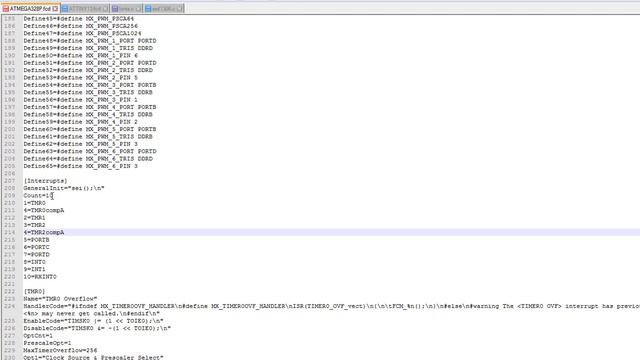Click the 6=PORTC entry
The width and height of the screenshot is (640, 360).
(36, 247)
